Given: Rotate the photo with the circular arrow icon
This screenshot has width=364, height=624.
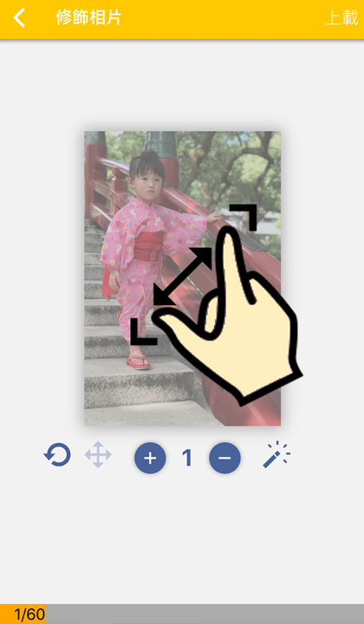Looking at the screenshot, I should coord(57,454).
